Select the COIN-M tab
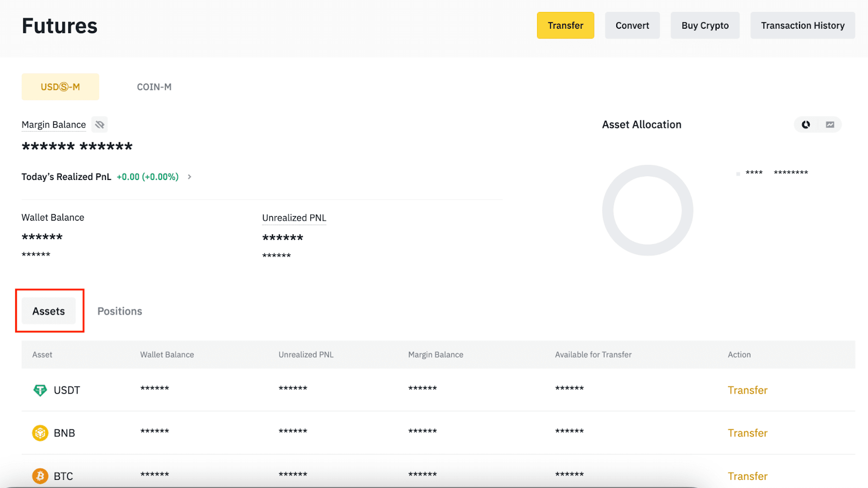 154,87
